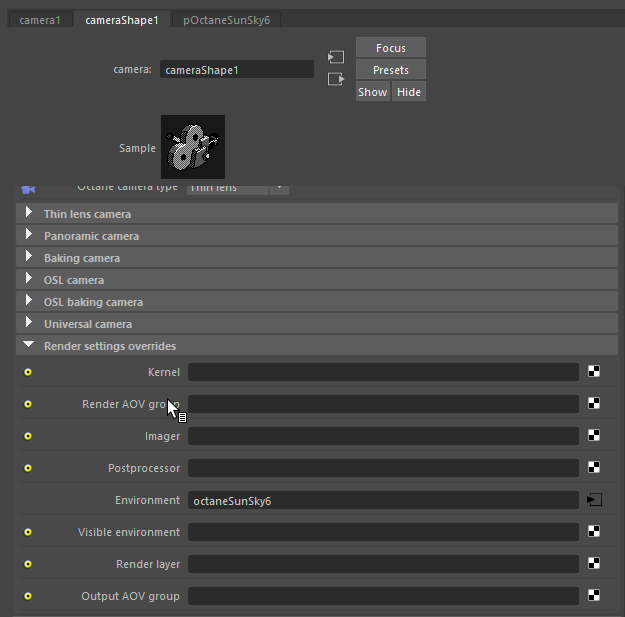Image resolution: width=625 pixels, height=617 pixels.
Task: Toggle yellow override dot beside Imager
Action: 28,436
